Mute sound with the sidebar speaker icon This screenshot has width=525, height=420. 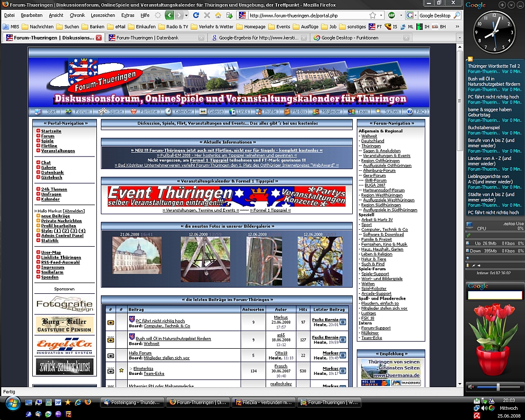click(471, 387)
